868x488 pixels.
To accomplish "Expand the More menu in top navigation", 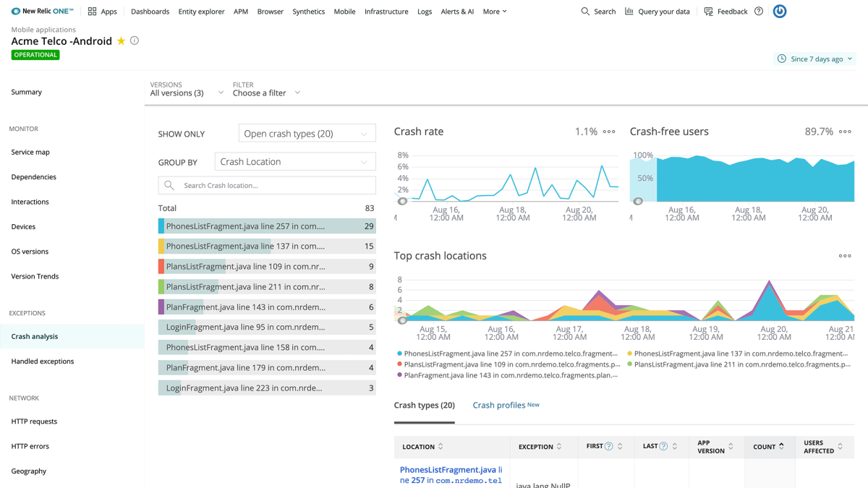I will [495, 12].
